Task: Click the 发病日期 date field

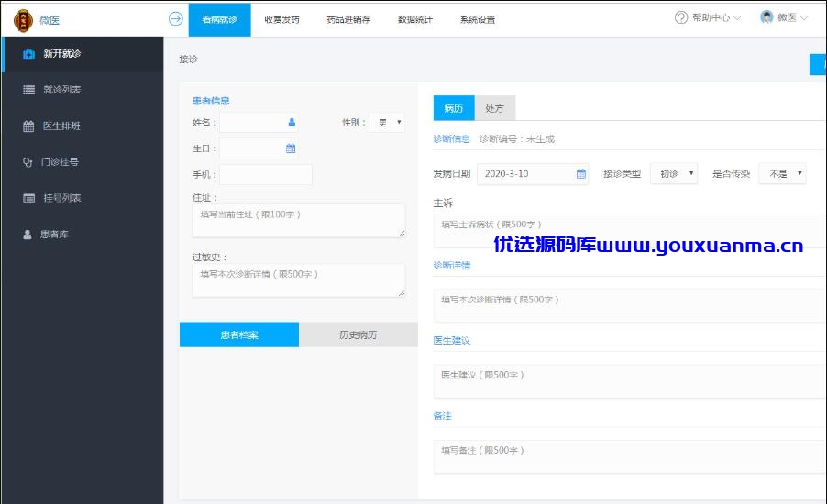Action: (x=533, y=173)
